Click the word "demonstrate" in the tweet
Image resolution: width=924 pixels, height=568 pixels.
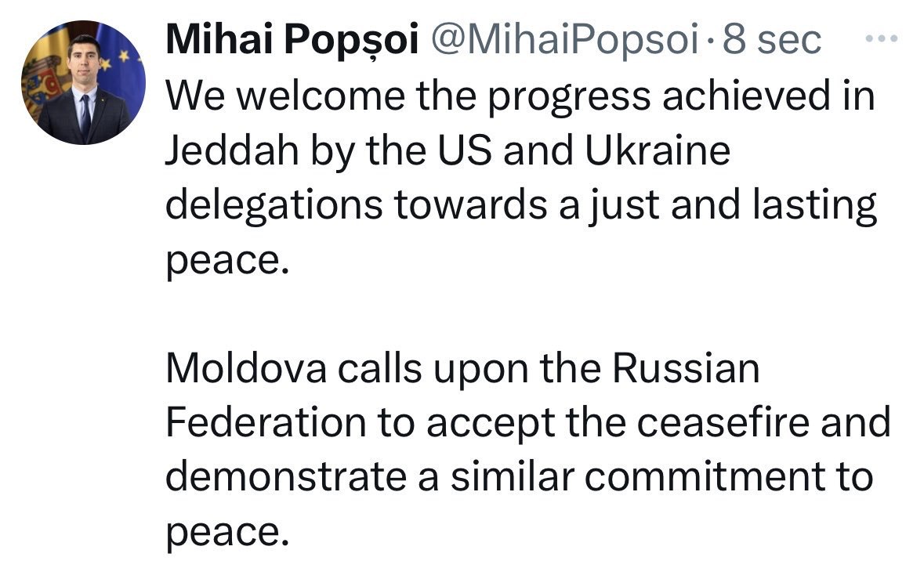point(285,478)
